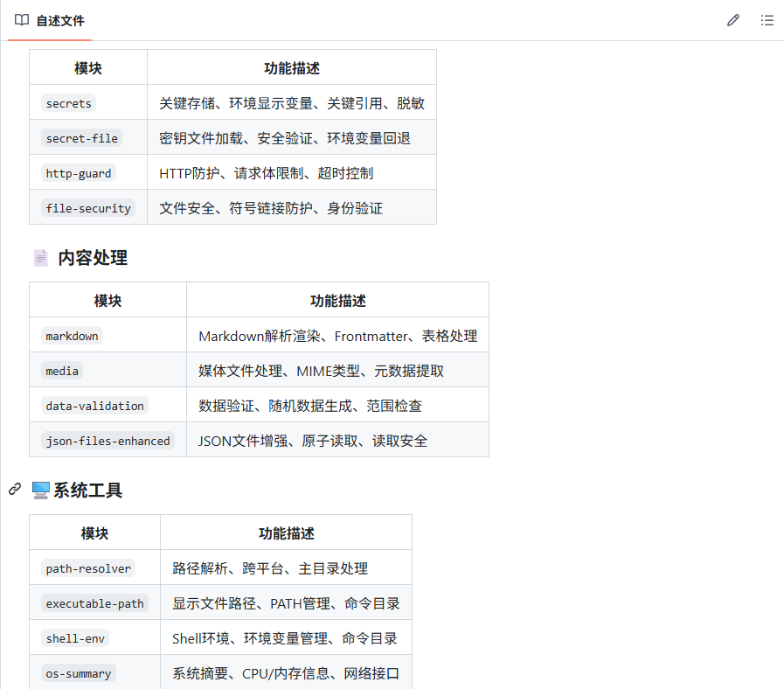Viewport: 784px width, 689px height.
Task: Click the file-security module label
Action: click(88, 208)
